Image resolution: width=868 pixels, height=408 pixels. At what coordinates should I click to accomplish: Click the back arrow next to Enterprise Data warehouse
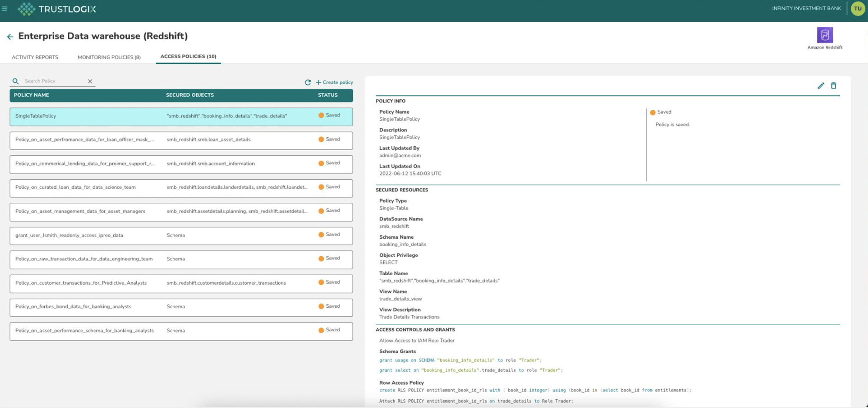click(x=10, y=36)
